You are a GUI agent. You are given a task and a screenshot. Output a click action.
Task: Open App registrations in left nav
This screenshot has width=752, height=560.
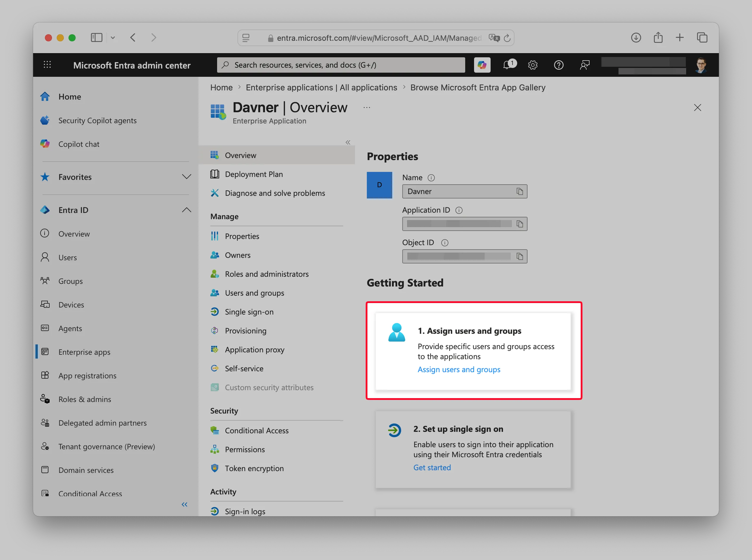pos(87,376)
